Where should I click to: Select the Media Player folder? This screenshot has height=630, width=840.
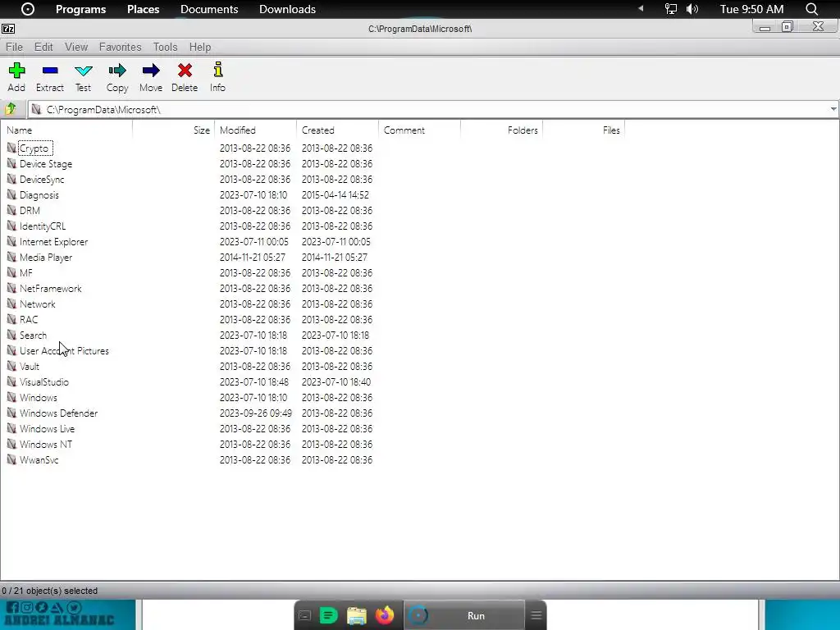(x=46, y=257)
